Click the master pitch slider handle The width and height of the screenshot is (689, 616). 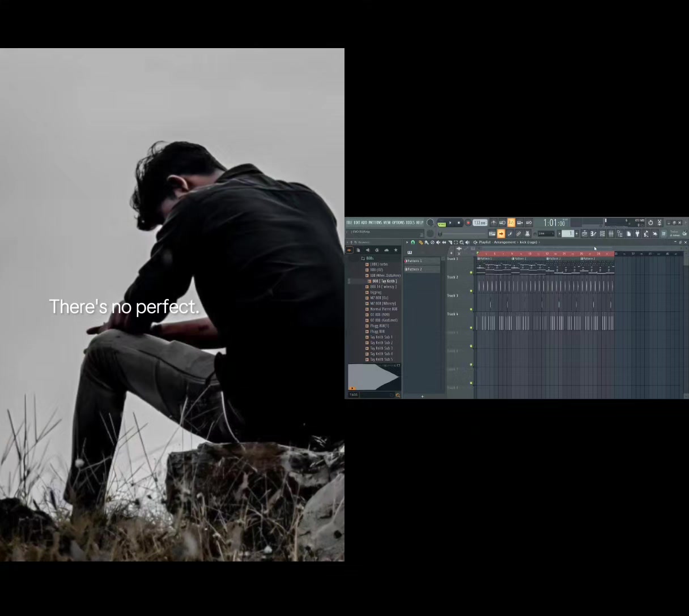[x=440, y=234]
